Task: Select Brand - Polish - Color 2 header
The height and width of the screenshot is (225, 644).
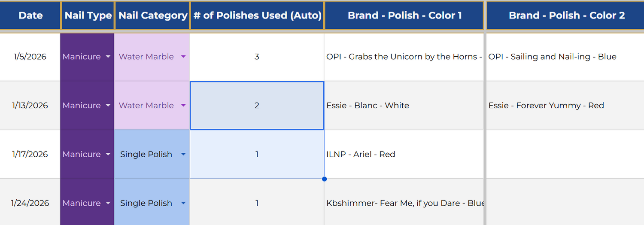Action: tap(566, 15)
